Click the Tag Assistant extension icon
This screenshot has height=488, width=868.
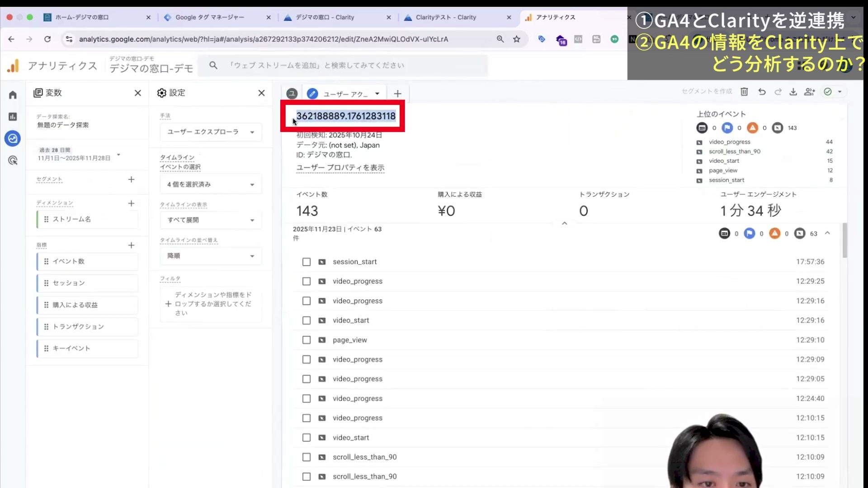coord(542,39)
